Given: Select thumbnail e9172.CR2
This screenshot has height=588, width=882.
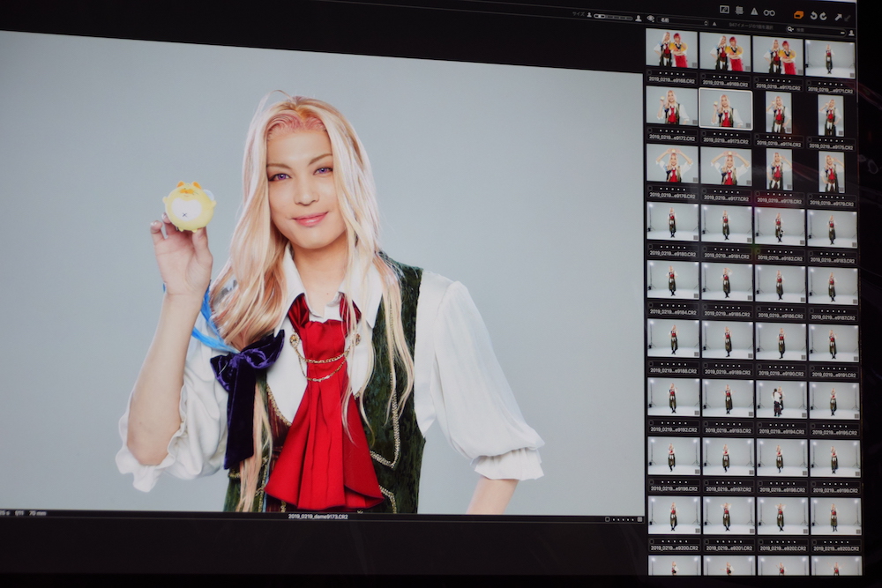Looking at the screenshot, I should point(671,106).
